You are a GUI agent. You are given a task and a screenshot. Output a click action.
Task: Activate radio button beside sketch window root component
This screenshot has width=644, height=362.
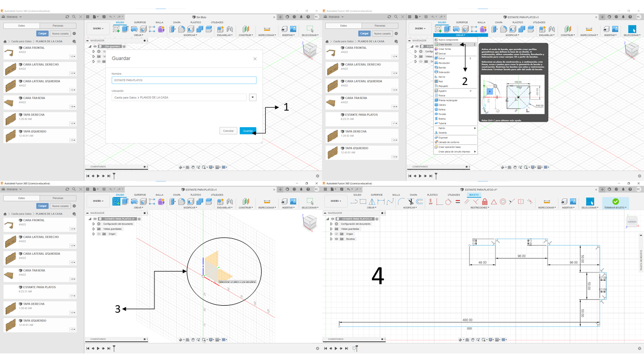tap(377, 219)
